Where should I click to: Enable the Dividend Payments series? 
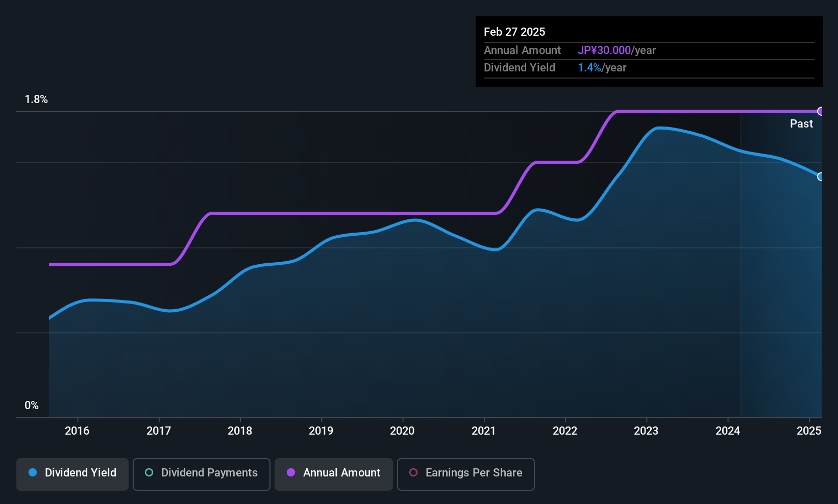pos(201,474)
